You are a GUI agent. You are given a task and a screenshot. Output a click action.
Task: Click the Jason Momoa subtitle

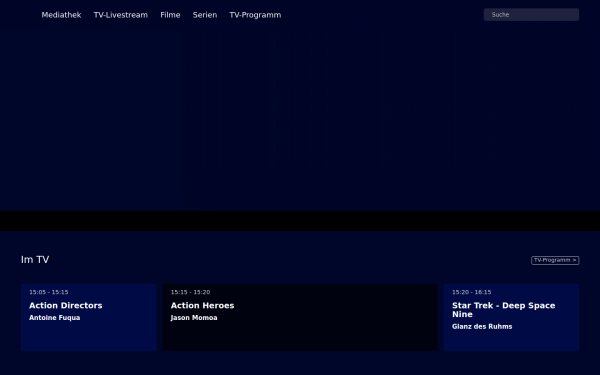[x=194, y=318]
